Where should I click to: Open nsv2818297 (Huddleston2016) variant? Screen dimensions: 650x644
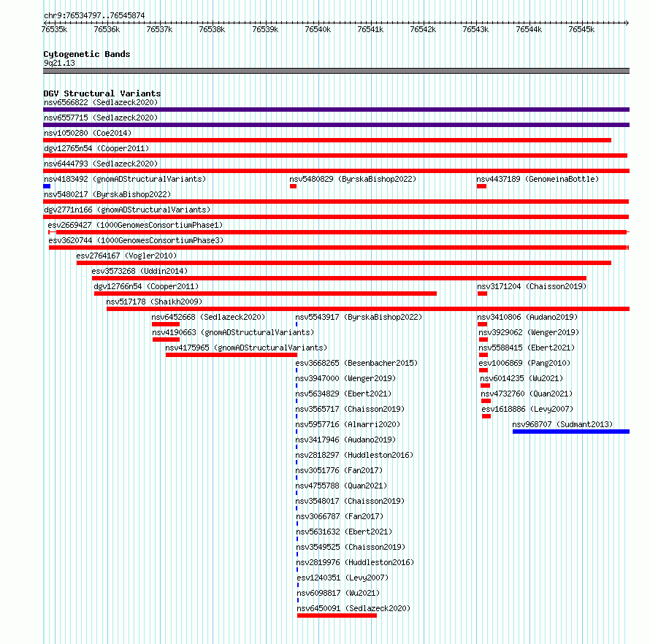pyautogui.click(x=354, y=455)
